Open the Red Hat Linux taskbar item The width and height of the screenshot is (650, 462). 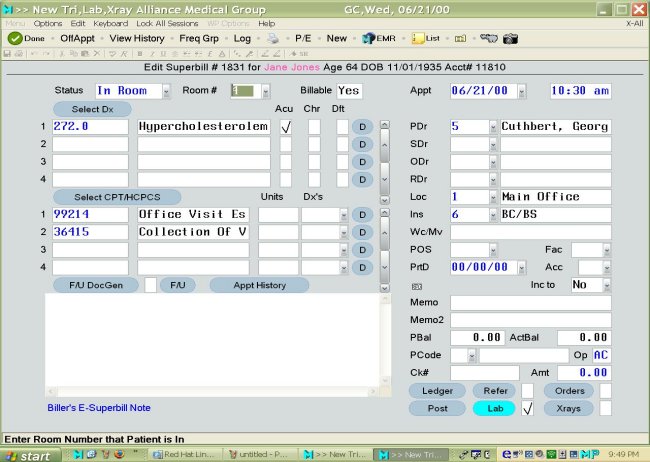[184, 455]
